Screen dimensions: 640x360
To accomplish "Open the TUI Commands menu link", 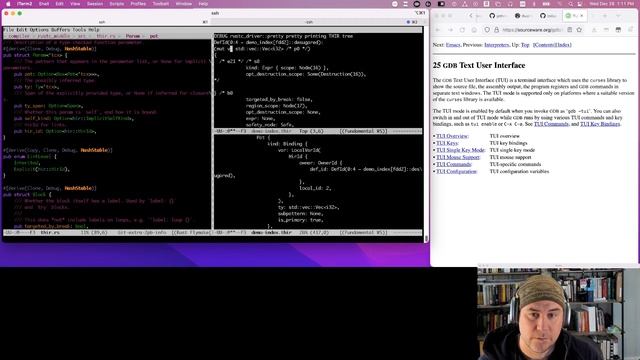I will (453, 164).
